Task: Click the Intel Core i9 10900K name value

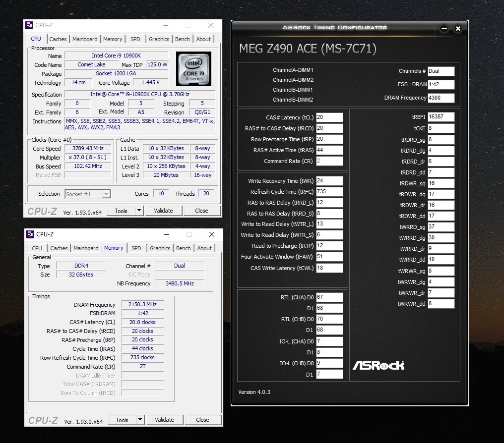Action: [x=117, y=55]
